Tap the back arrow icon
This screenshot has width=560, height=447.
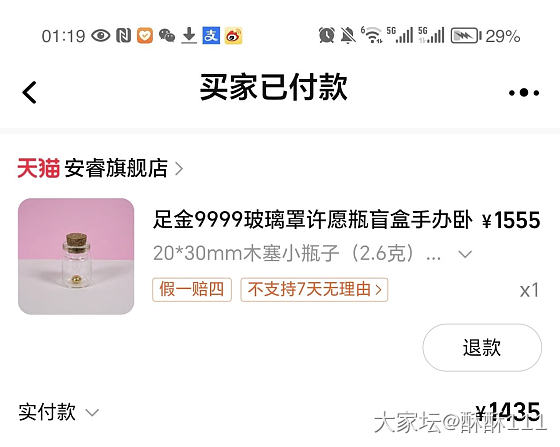(29, 92)
